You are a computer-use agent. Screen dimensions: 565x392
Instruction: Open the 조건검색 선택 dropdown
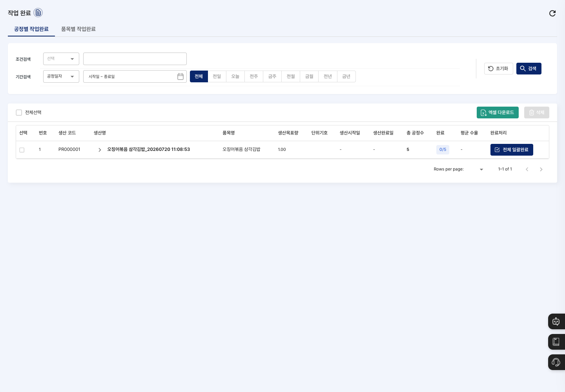pyautogui.click(x=61, y=59)
